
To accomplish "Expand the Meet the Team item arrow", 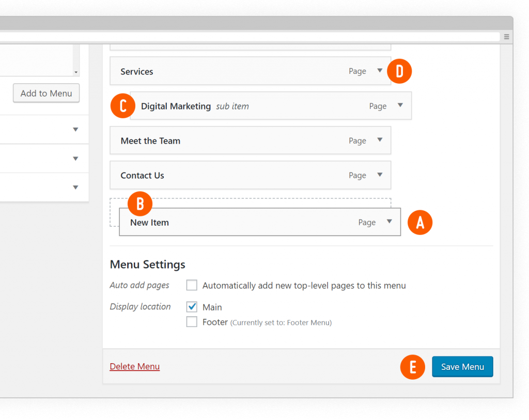I will click(x=380, y=140).
